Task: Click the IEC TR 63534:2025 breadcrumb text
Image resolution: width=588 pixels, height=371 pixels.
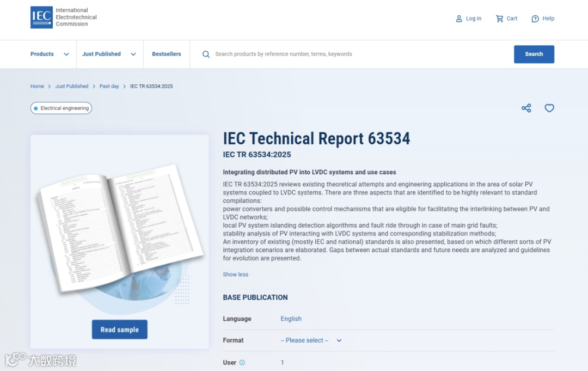Action: coord(151,86)
